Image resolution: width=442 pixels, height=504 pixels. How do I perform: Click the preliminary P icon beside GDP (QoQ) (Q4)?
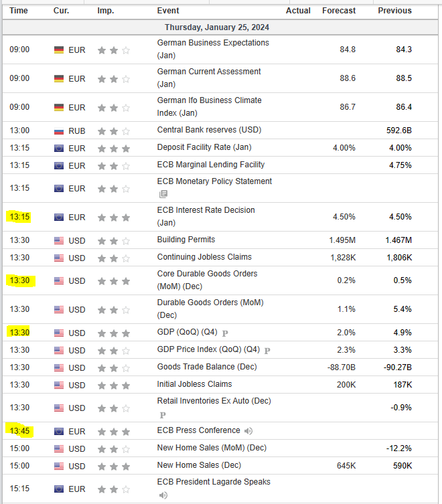click(x=225, y=333)
